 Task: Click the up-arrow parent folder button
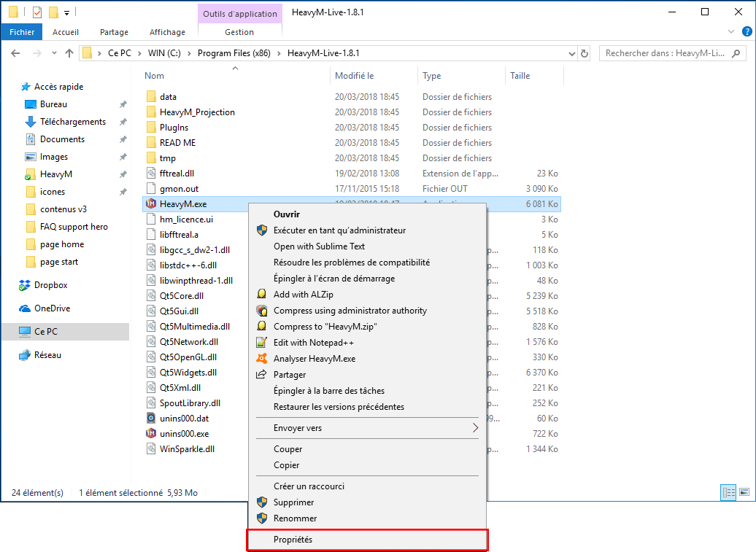[x=69, y=53]
